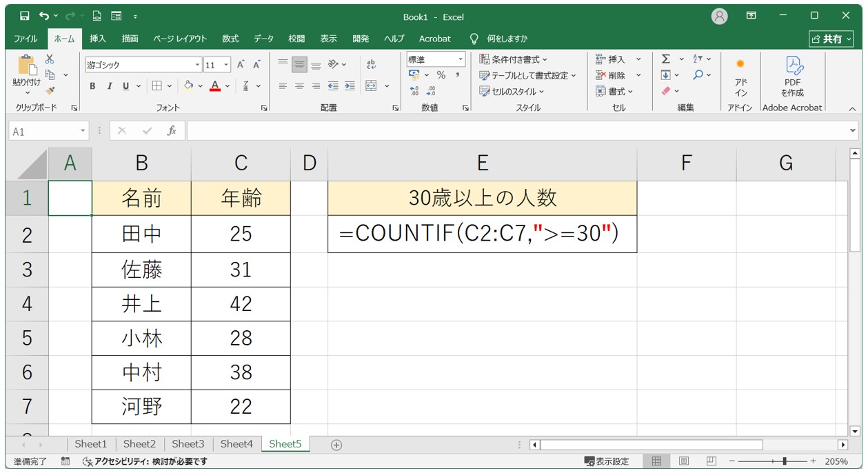Click the add new sheet plus button
Image resolution: width=868 pixels, height=473 pixels.
click(336, 445)
